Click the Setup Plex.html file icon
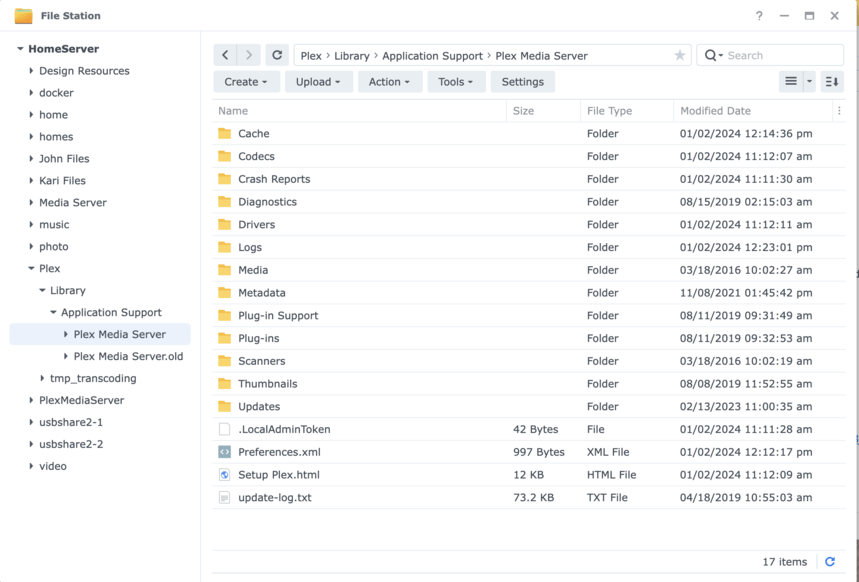The height and width of the screenshot is (582, 859). pyautogui.click(x=225, y=475)
